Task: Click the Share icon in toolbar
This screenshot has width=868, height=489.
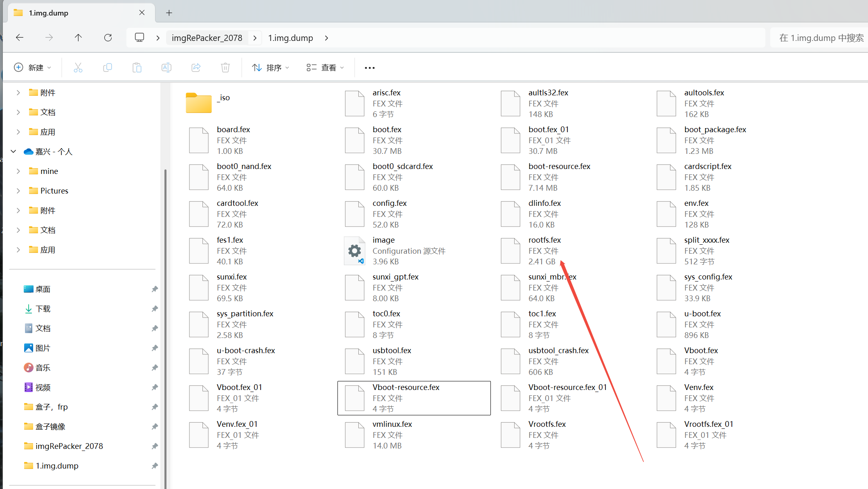Action: click(196, 68)
